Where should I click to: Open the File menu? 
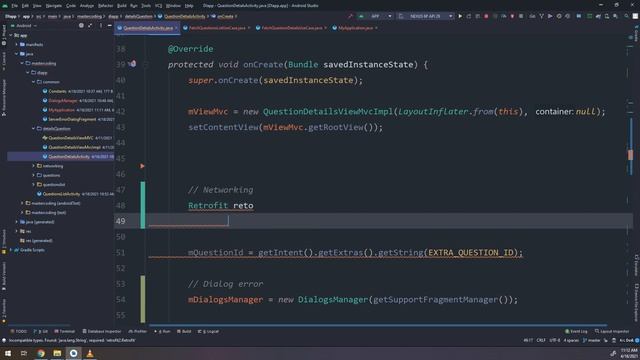(15, 6)
